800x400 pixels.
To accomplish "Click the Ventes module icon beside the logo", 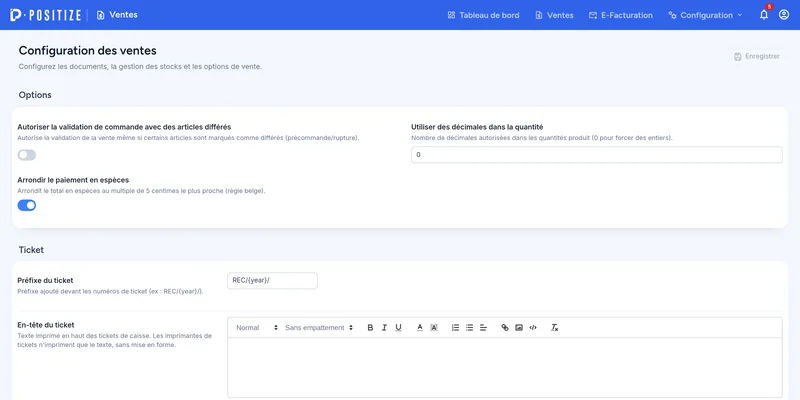I will coord(101,15).
